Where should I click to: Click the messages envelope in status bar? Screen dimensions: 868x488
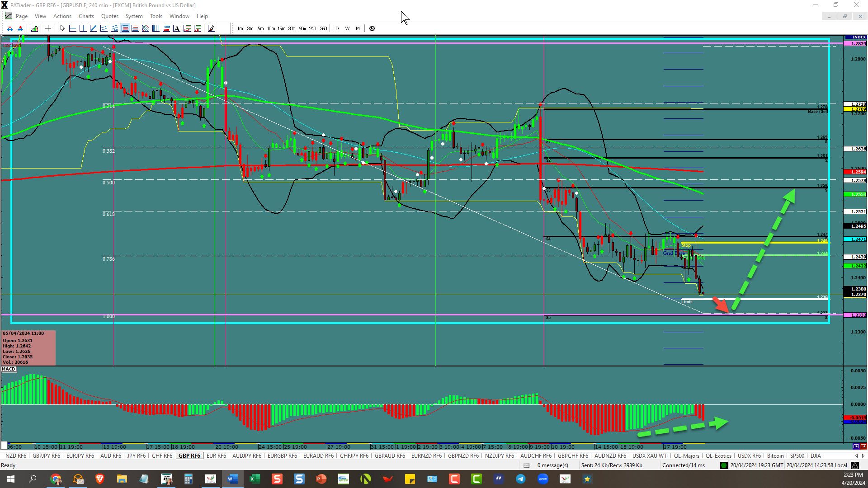pyautogui.click(x=527, y=465)
